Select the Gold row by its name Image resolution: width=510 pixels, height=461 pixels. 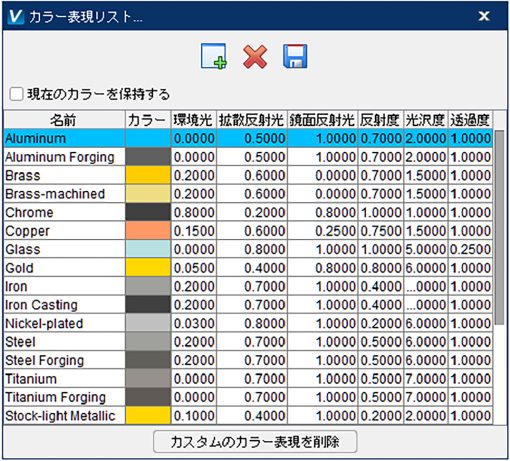tap(19, 268)
